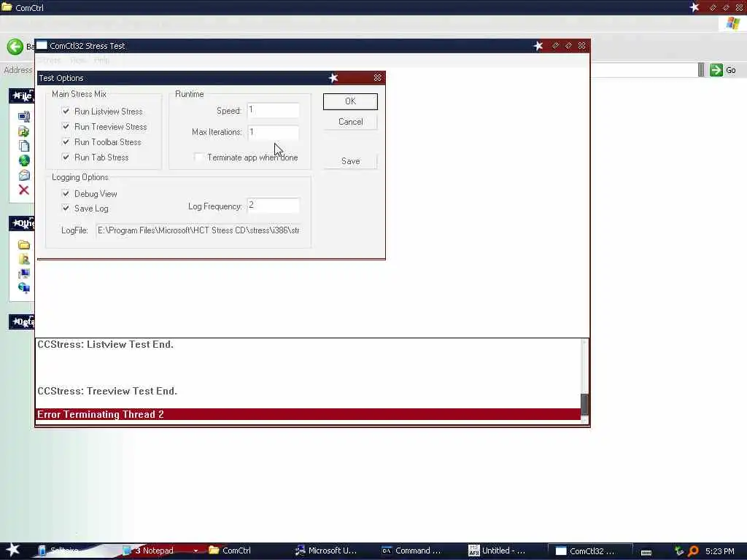Disable the Debug View checkbox

[66, 194]
